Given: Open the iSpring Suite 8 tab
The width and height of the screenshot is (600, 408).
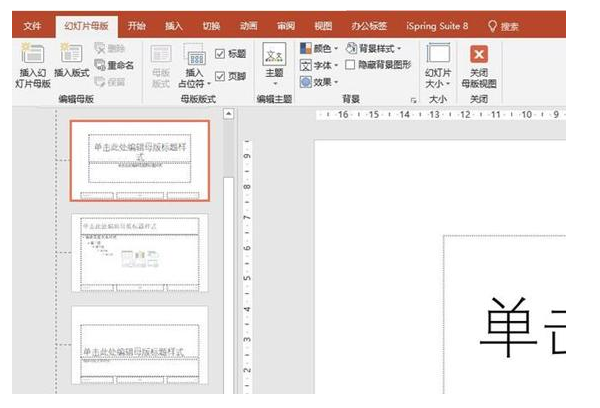Looking at the screenshot, I should 437,25.
